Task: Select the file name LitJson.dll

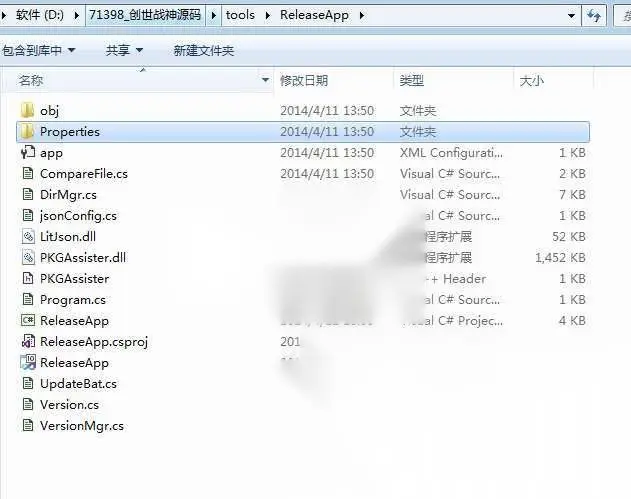Action: (x=68, y=237)
